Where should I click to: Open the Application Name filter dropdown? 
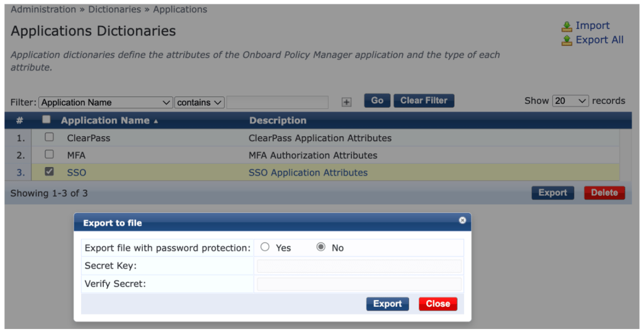tap(105, 102)
